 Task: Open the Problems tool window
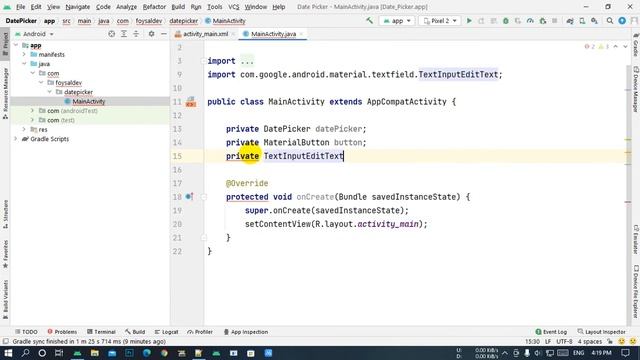(62, 332)
